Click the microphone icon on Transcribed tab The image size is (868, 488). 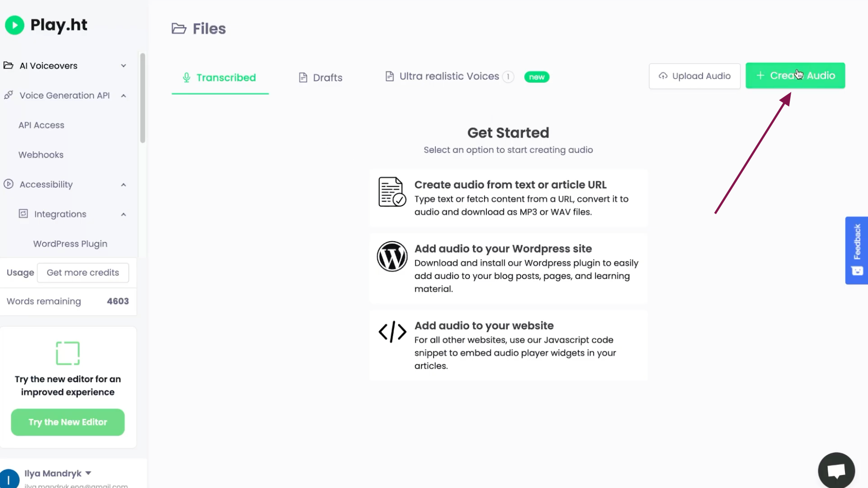[186, 77]
